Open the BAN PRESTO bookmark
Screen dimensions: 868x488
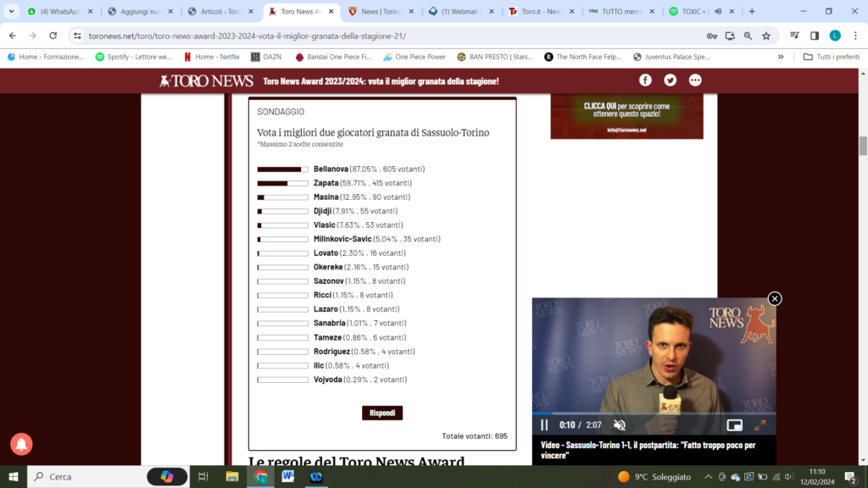click(x=495, y=57)
